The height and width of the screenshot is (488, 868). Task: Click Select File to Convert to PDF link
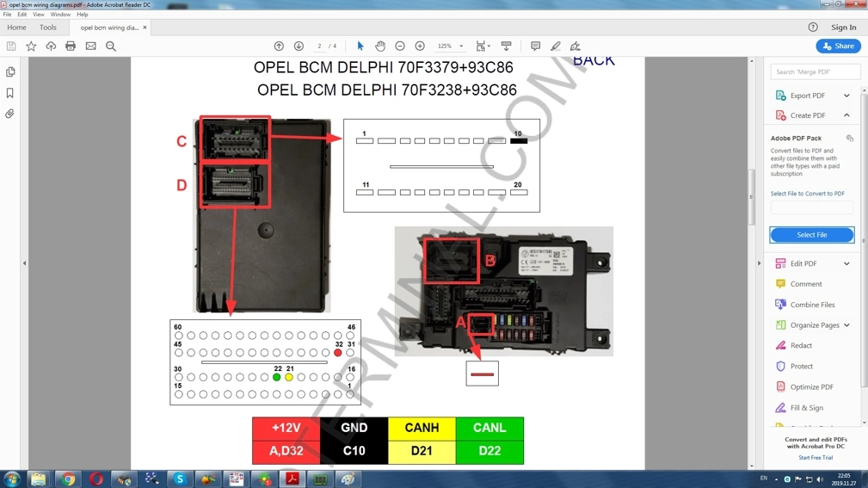tap(808, 194)
